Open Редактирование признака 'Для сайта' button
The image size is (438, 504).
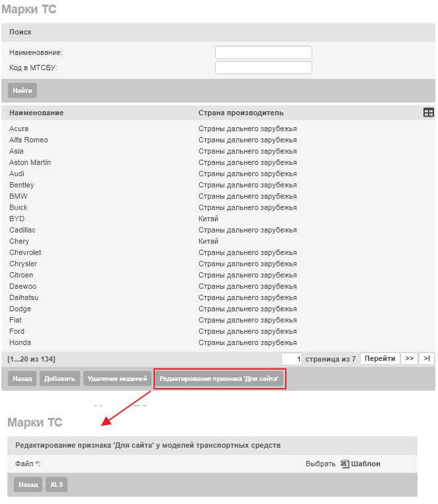(x=219, y=379)
